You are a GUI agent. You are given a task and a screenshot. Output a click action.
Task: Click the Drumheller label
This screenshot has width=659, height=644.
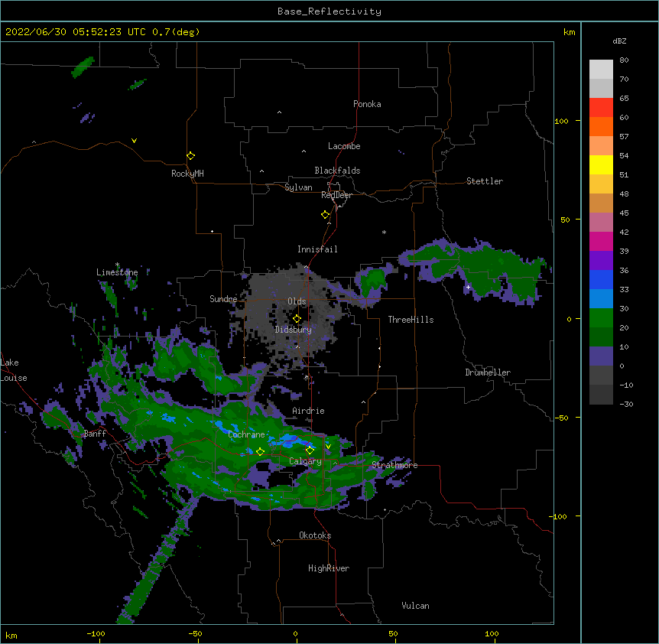pos(488,372)
